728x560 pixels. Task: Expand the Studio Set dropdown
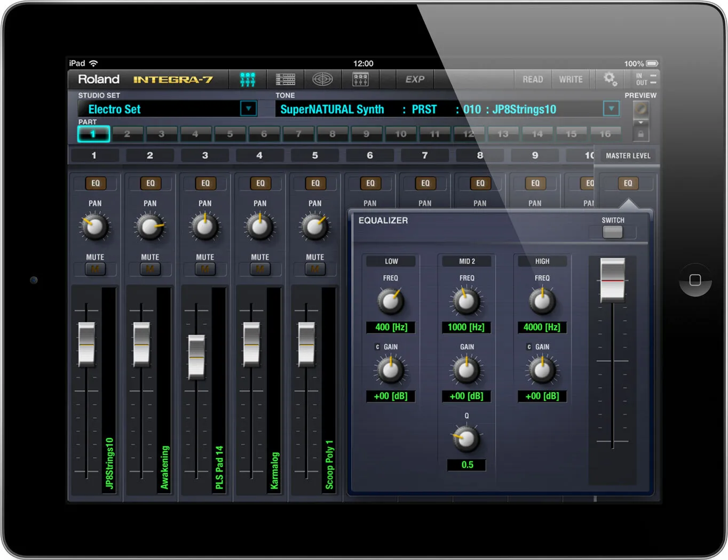point(248,109)
